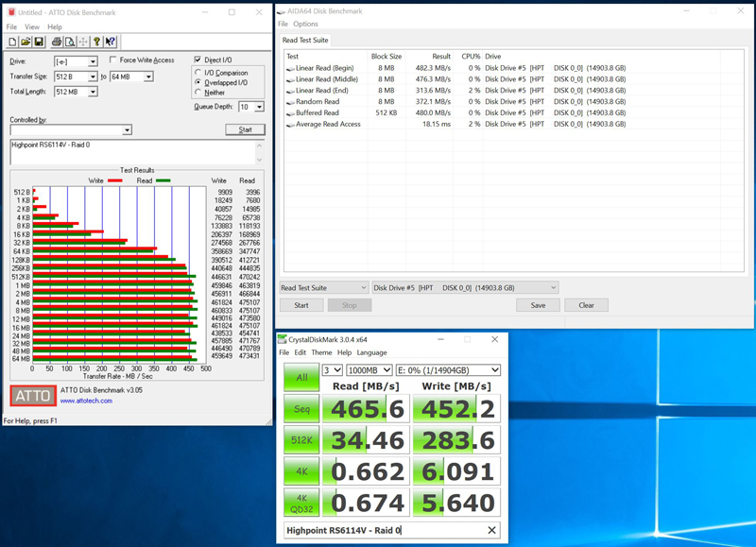Uncheck the Direct I/O checkbox
This screenshot has height=547, width=756.
tap(198, 60)
